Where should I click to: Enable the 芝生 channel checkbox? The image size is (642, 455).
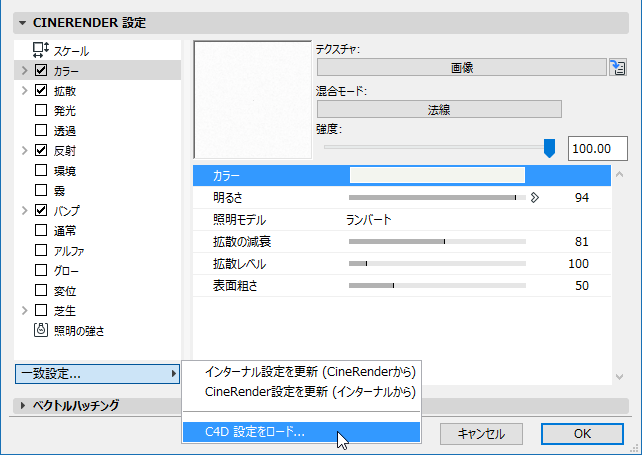[x=41, y=310]
